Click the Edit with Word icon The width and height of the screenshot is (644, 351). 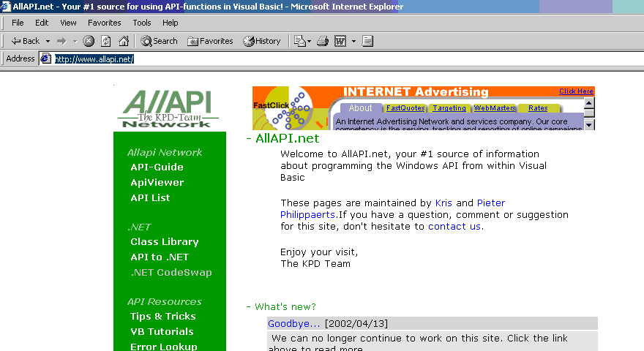[340, 41]
